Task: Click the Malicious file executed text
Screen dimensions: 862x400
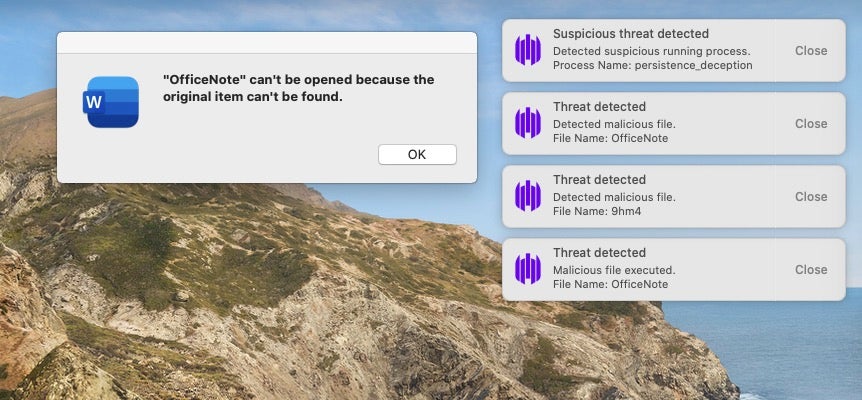Action: (x=614, y=269)
